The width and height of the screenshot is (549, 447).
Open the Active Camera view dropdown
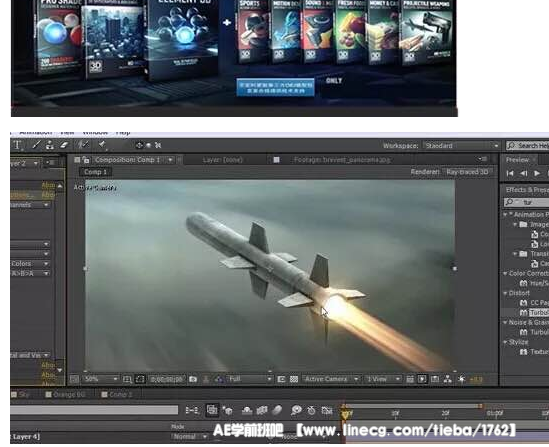[331, 379]
